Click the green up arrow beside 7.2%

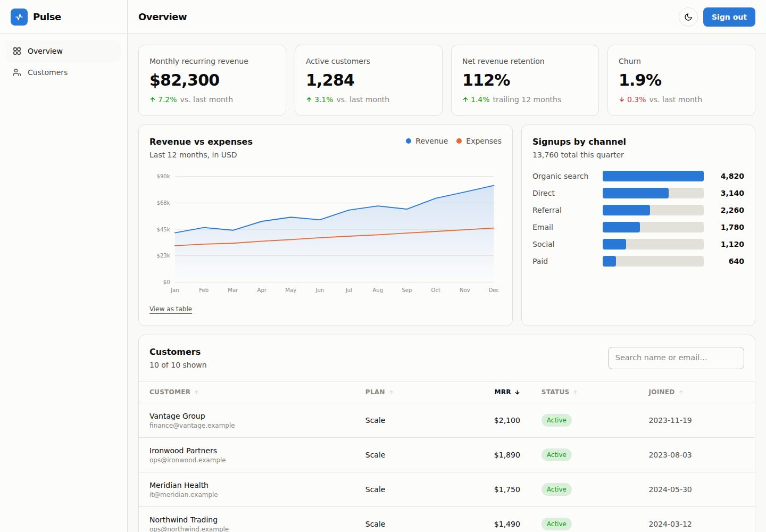coord(153,99)
